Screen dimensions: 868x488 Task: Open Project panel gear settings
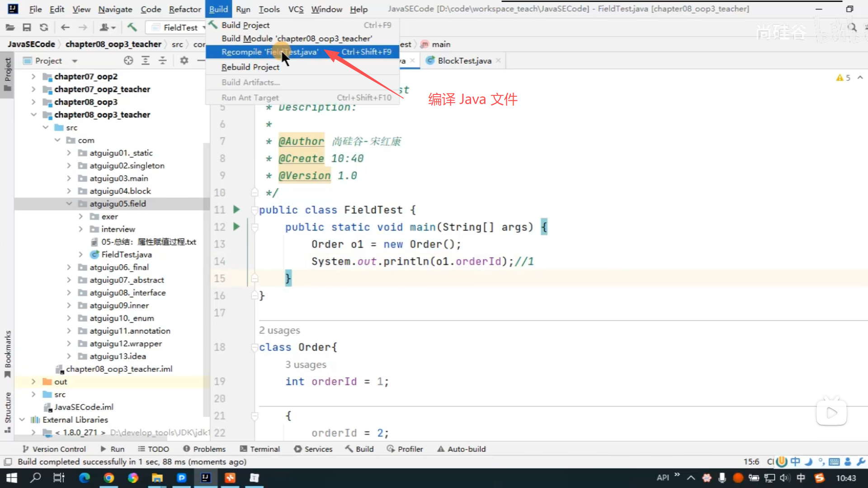point(184,61)
